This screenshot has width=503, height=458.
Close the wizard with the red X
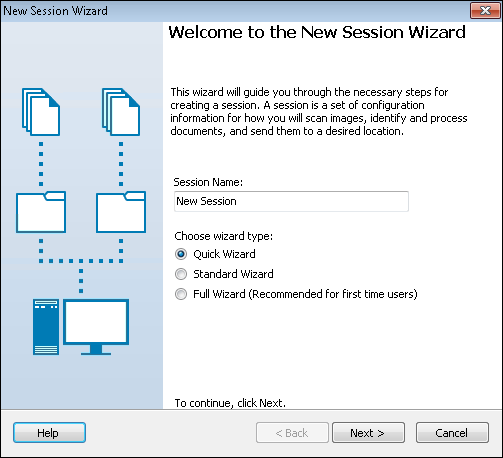tap(486, 11)
